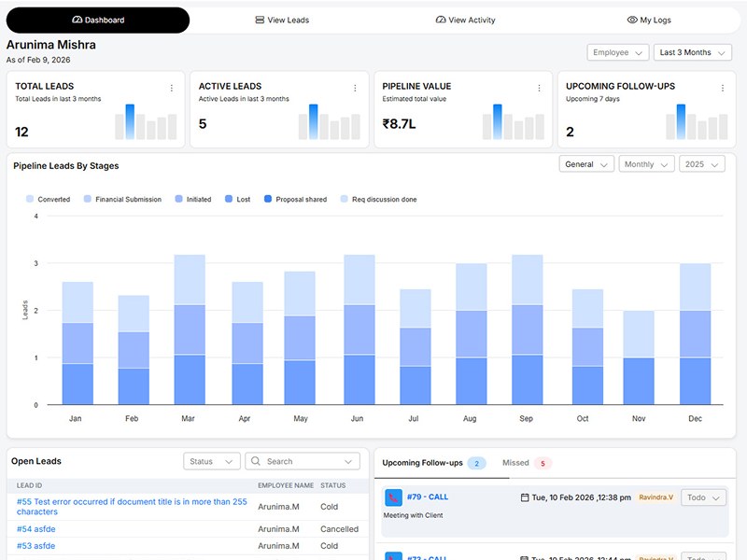Open the Employee filter dropdown
Image resolution: width=747 pixels, height=560 pixels.
618,52
